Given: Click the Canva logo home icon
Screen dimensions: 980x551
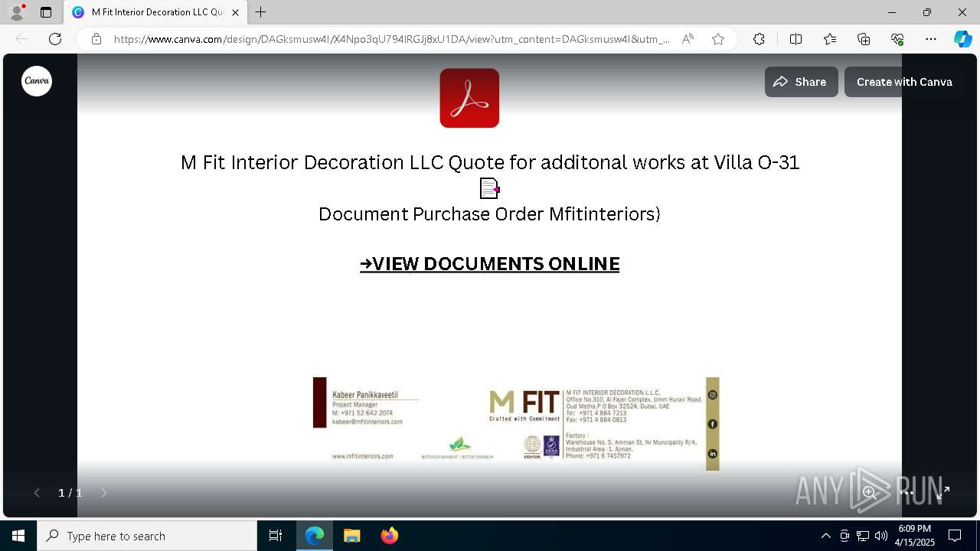Looking at the screenshot, I should click(x=37, y=81).
